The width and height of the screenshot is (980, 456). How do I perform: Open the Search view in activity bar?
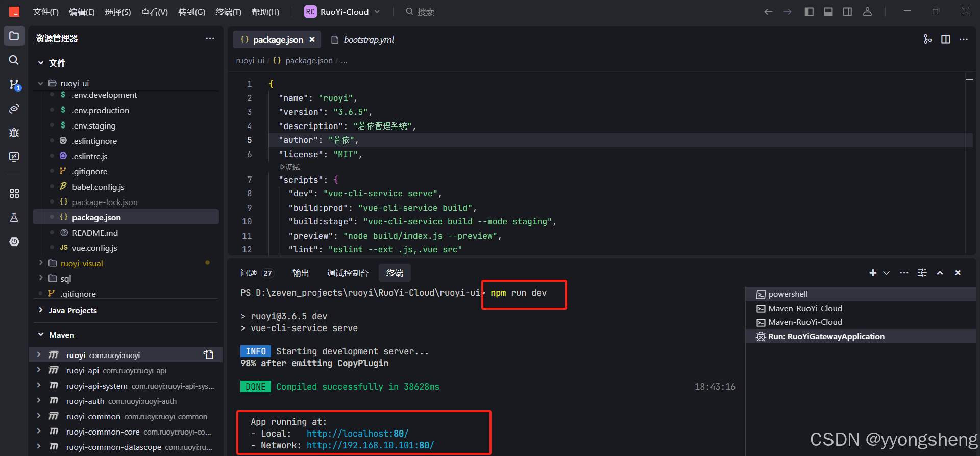pyautogui.click(x=14, y=60)
